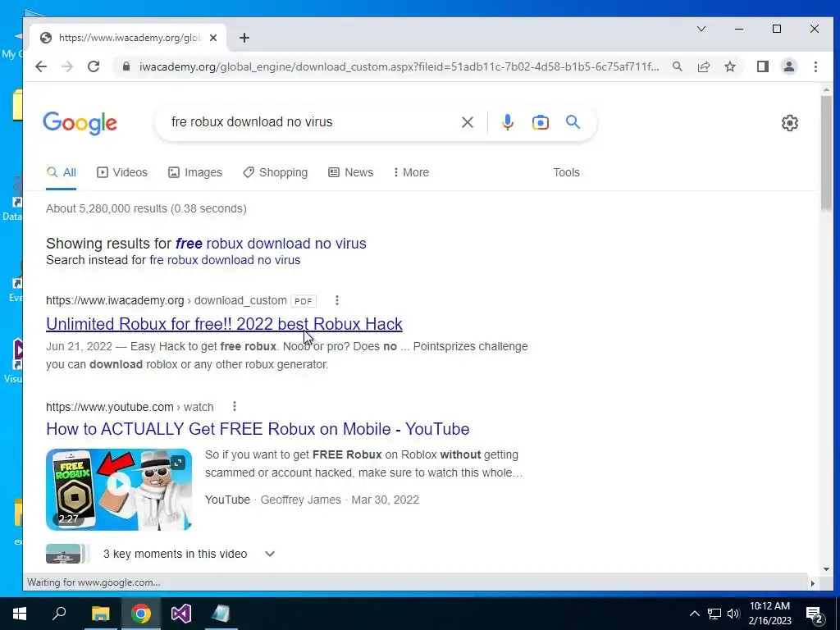Open 'Unlimited Robux for free!!' result

tap(224, 324)
